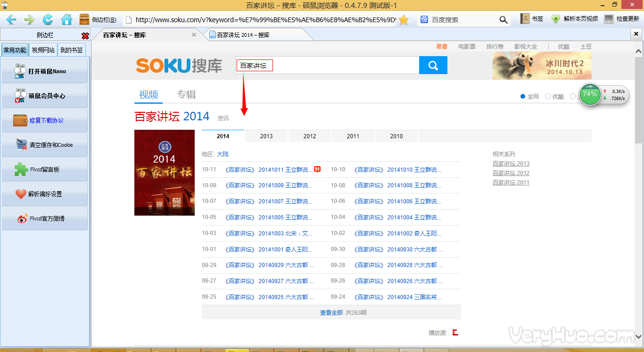Go forward with the green arrow

29,19
